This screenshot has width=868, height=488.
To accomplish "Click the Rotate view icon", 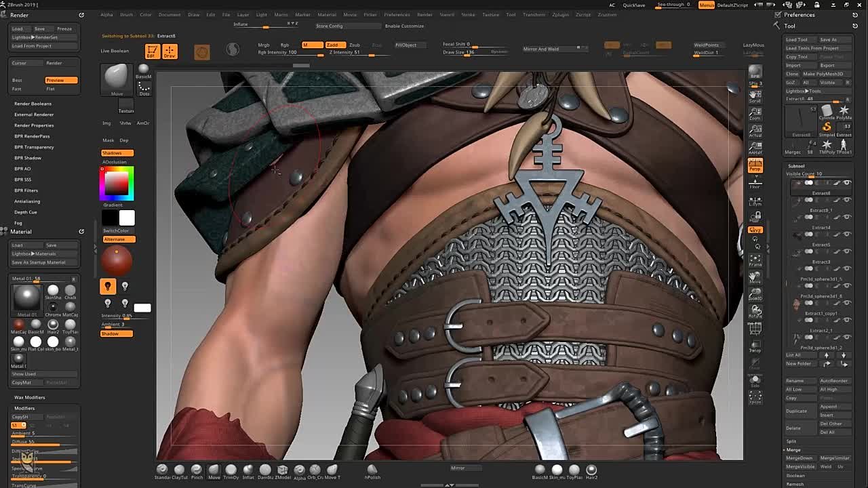I will pyautogui.click(x=755, y=312).
